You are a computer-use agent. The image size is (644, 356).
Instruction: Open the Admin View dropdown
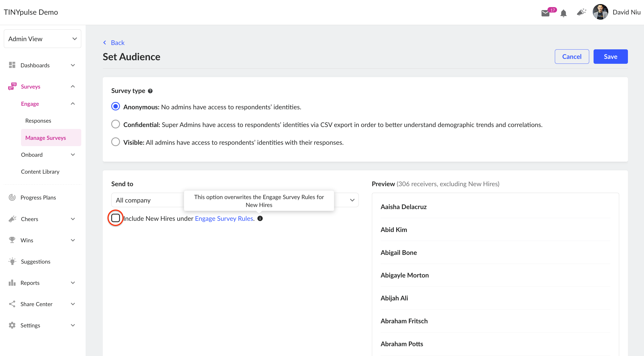pyautogui.click(x=43, y=39)
